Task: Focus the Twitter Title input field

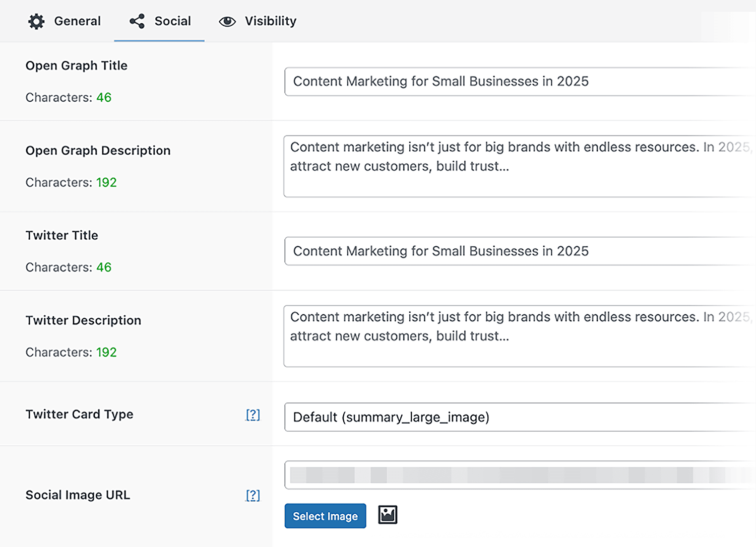Action: coord(520,251)
